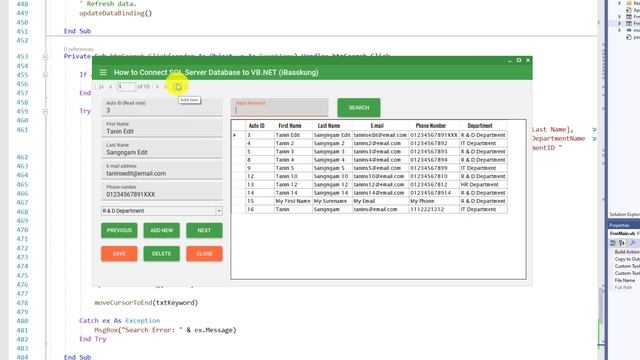640x360 pixels.
Task: Open Property Pages wrench icon
Action: click(x=633, y=243)
